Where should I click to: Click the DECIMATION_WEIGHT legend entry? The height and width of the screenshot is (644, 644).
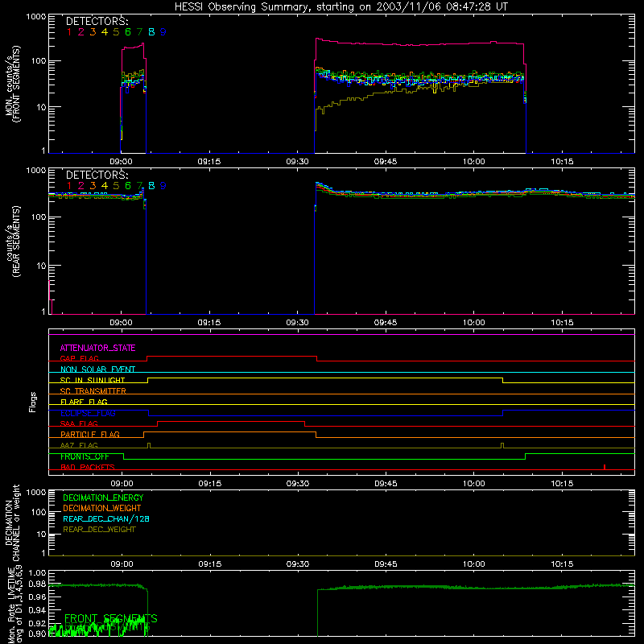[x=102, y=508]
